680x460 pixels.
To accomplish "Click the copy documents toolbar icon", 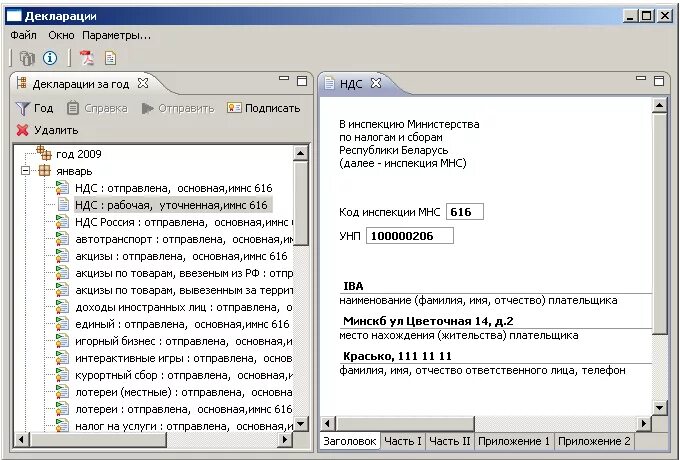I will [27, 58].
